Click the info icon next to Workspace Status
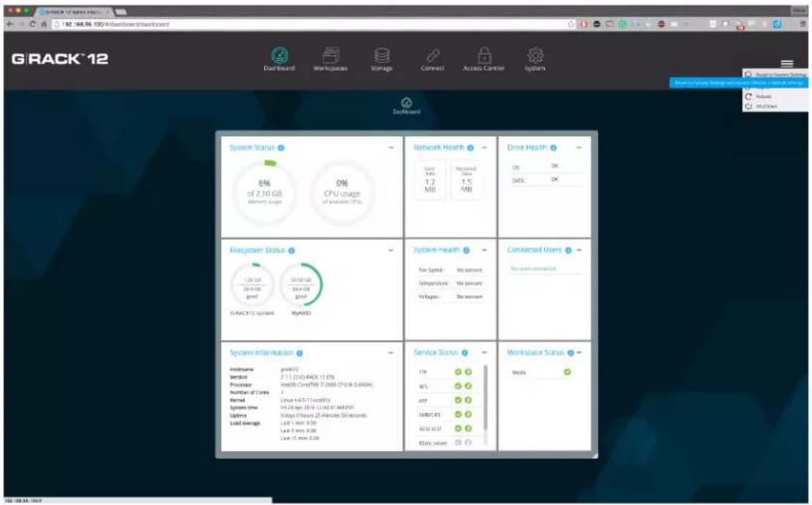The width and height of the screenshot is (812, 505). [570, 353]
